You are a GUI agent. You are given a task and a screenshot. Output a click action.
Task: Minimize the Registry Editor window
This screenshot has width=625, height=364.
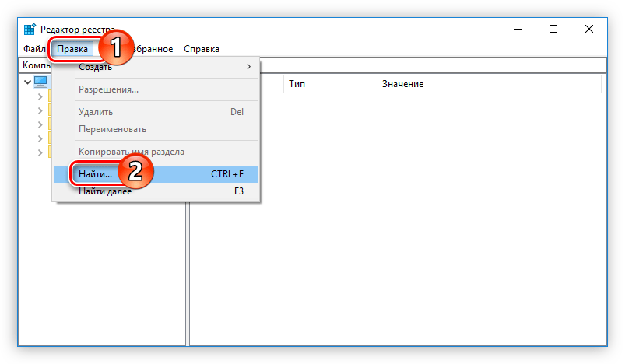pyautogui.click(x=518, y=29)
